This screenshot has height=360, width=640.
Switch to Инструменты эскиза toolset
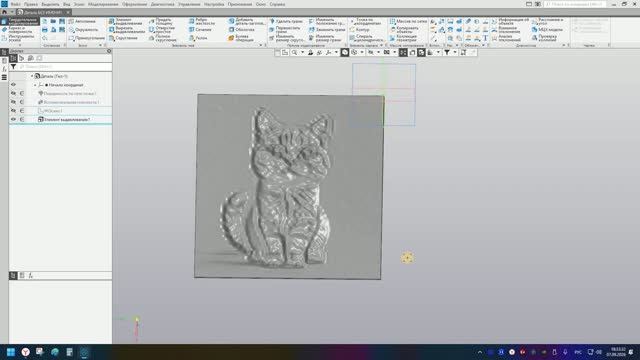click(19, 38)
